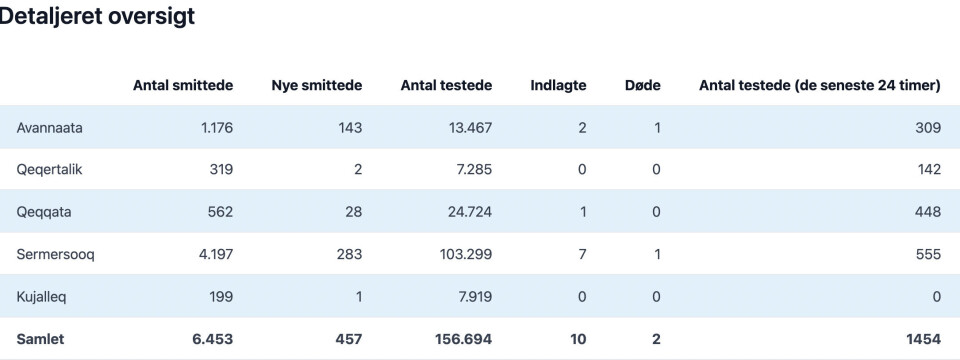Select the 'Qeqertalik' row label
The height and width of the screenshot is (360, 960).
(x=50, y=170)
